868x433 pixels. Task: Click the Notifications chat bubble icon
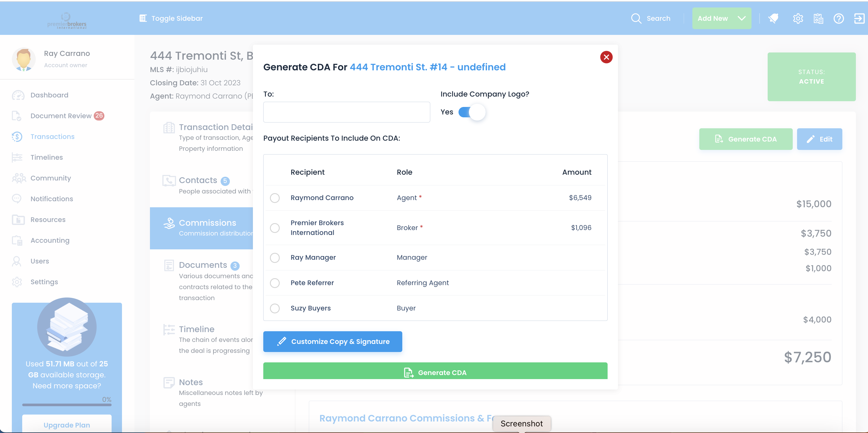point(16,198)
